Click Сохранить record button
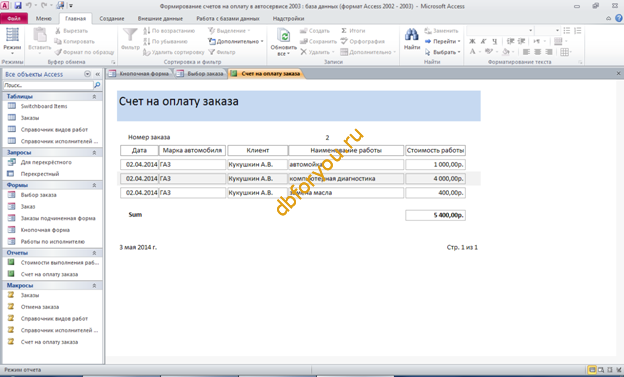This screenshot has height=377, width=624. pyautogui.click(x=318, y=41)
